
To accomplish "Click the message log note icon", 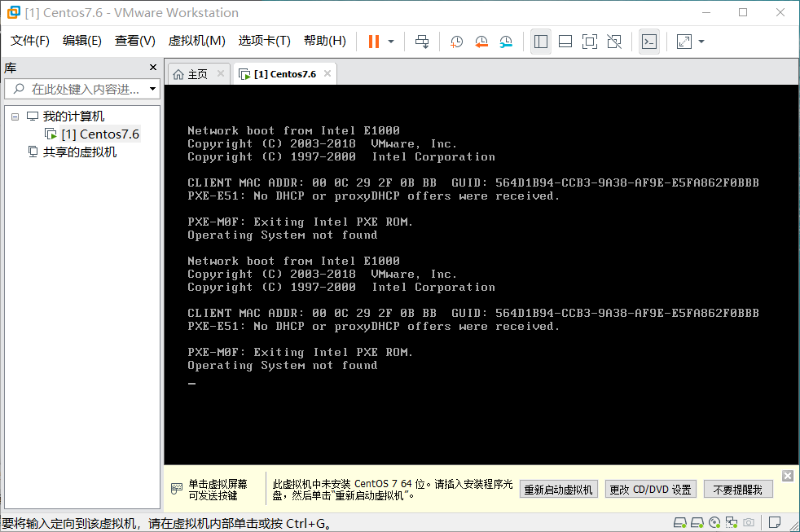I will [x=775, y=522].
